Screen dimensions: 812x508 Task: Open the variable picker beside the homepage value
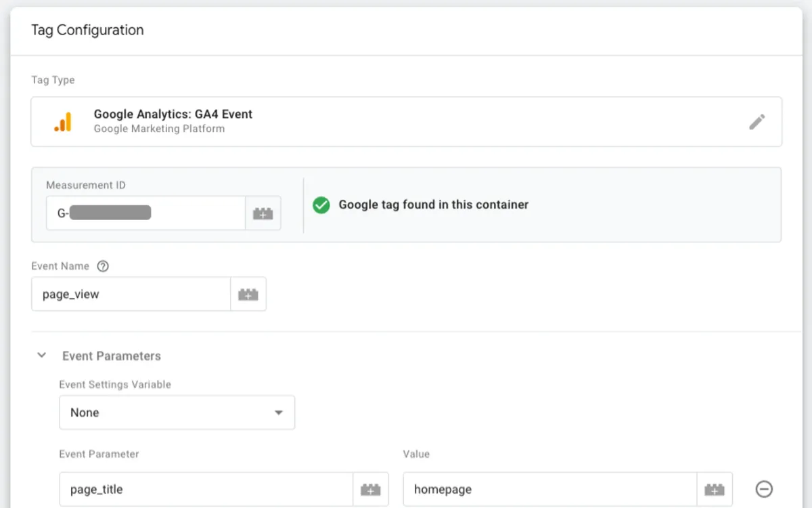pyautogui.click(x=715, y=488)
